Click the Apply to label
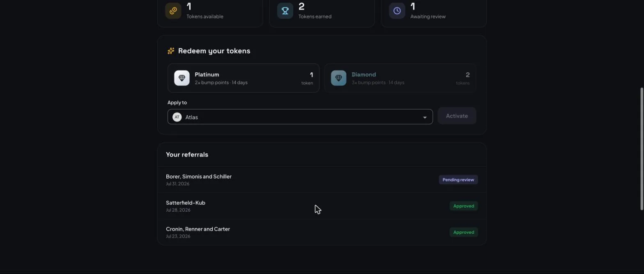The image size is (644, 274). click(177, 103)
